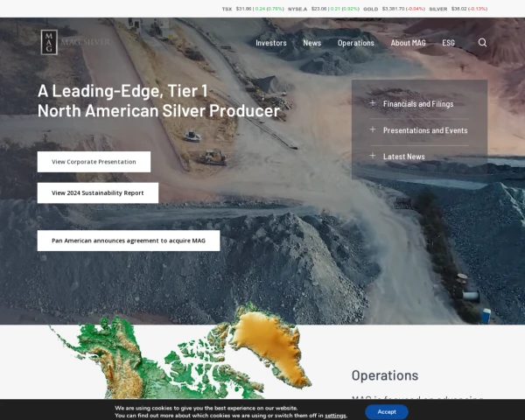The width and height of the screenshot is (525, 420).
Task: Click the GOLD price ticker
Action: coord(394,9)
